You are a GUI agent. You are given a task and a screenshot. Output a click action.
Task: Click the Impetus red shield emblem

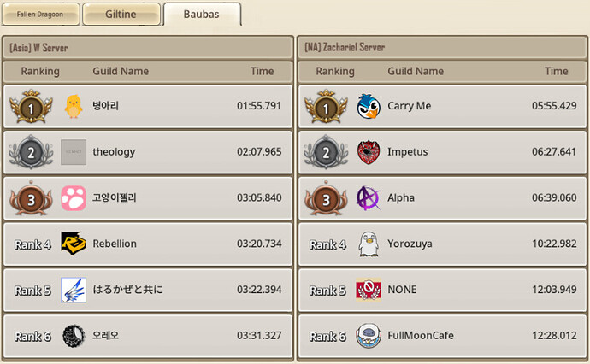[369, 152]
